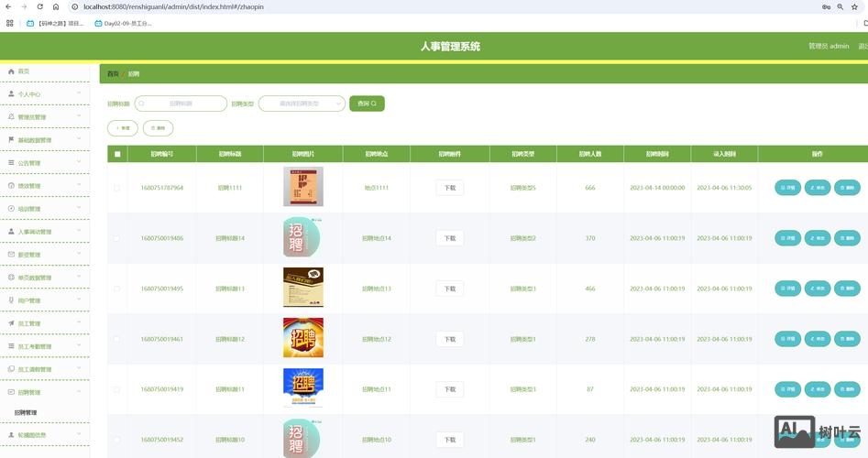Click the person icon beside 个人中心
The width and height of the screenshot is (868, 458).
[11, 94]
